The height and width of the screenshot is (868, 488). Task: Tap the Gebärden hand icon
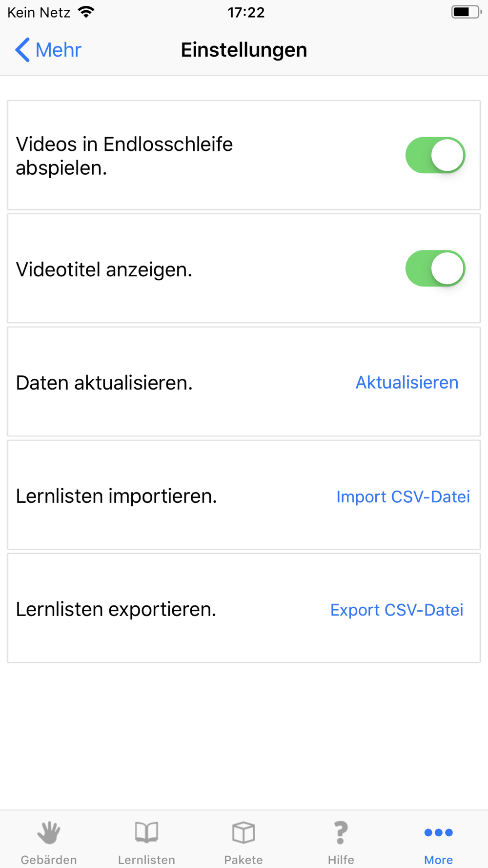coord(49,832)
